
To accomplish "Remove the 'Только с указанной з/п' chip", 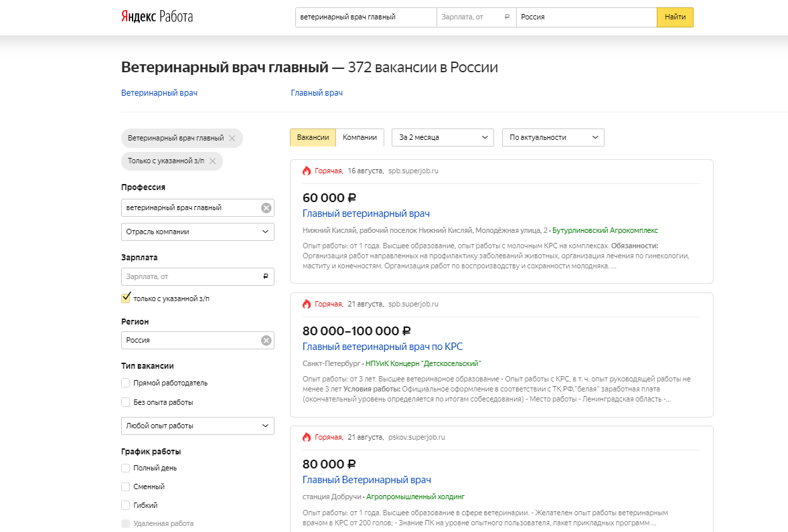I will pos(212,161).
